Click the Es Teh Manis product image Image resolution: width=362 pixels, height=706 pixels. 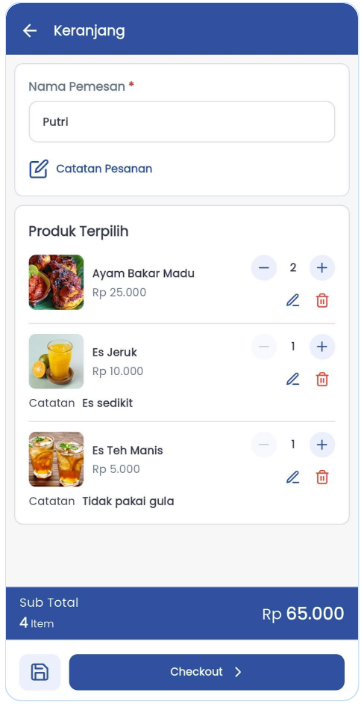tap(56, 459)
